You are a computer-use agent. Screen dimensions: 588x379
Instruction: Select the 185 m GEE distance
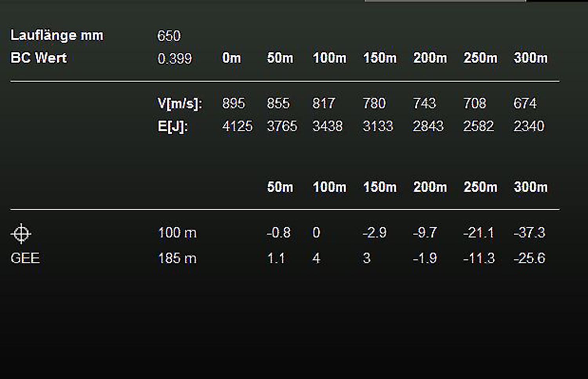click(x=177, y=258)
